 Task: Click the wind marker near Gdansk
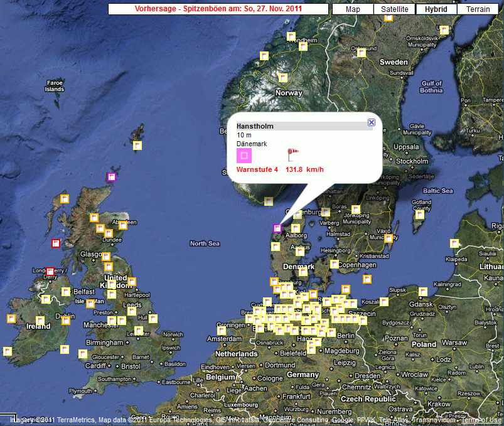pos(422,292)
